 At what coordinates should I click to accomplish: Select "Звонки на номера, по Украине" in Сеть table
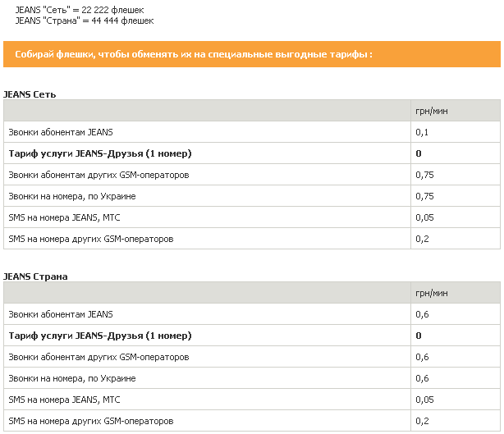click(x=72, y=196)
